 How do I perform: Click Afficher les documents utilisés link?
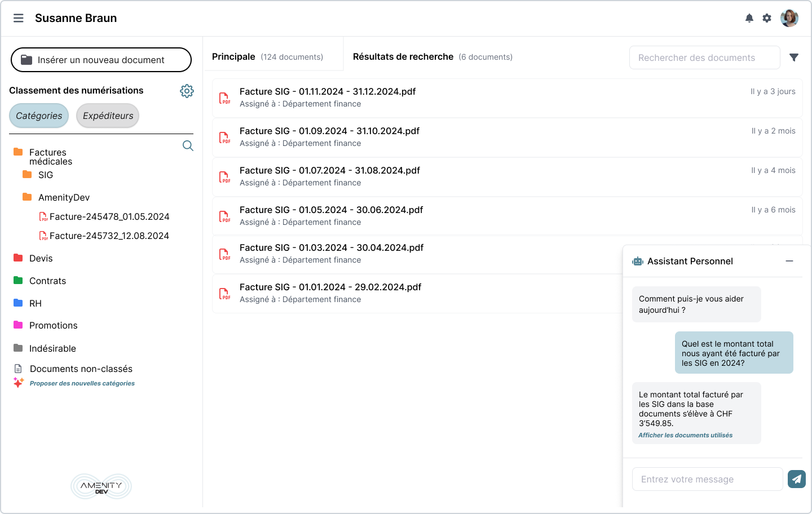(x=685, y=435)
